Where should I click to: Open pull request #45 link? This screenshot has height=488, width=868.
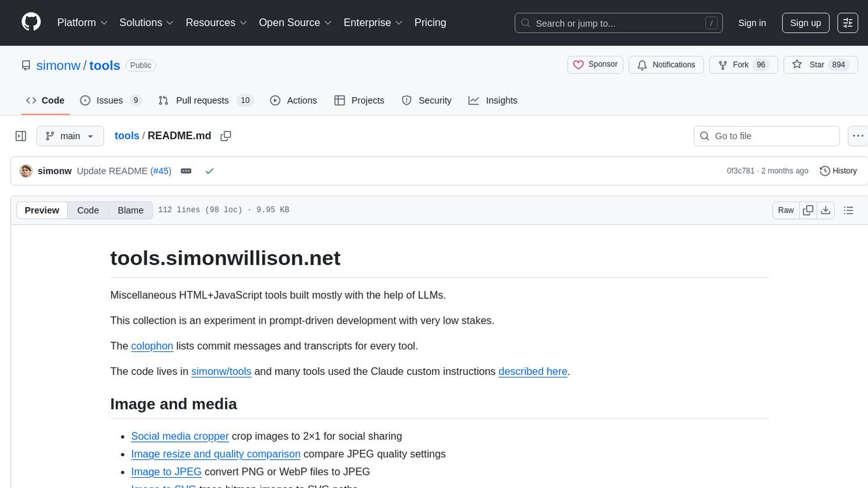tap(161, 171)
